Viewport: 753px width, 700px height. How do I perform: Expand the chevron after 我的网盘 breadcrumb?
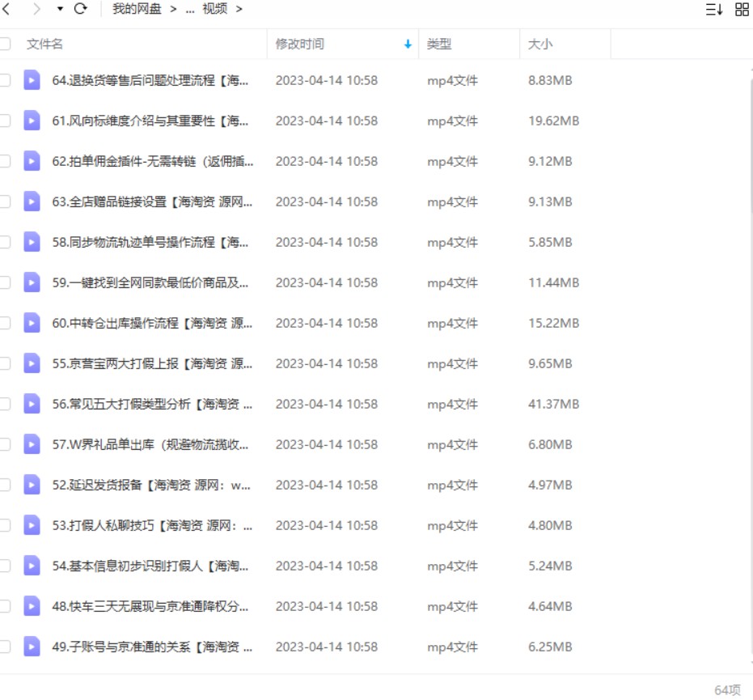173,9
